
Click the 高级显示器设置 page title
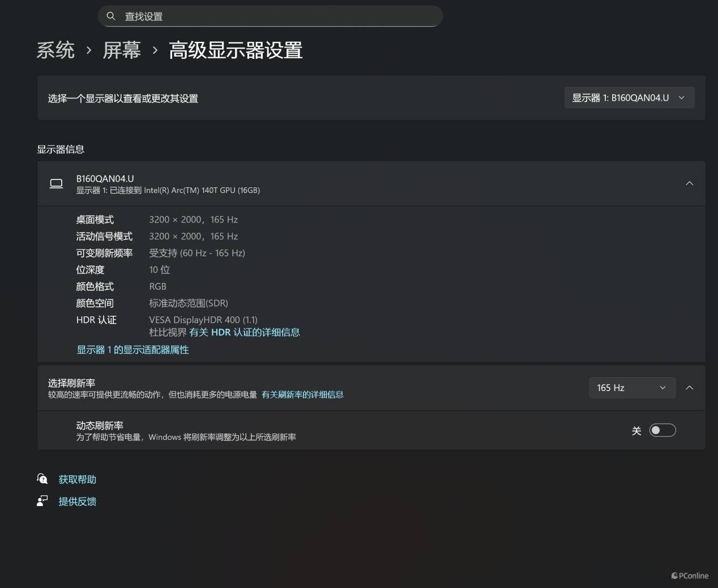click(236, 50)
